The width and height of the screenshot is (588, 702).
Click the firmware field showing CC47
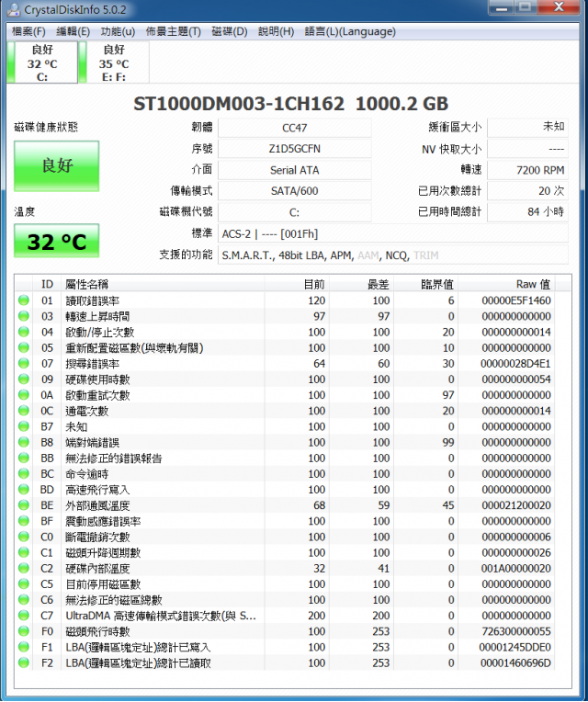294,128
